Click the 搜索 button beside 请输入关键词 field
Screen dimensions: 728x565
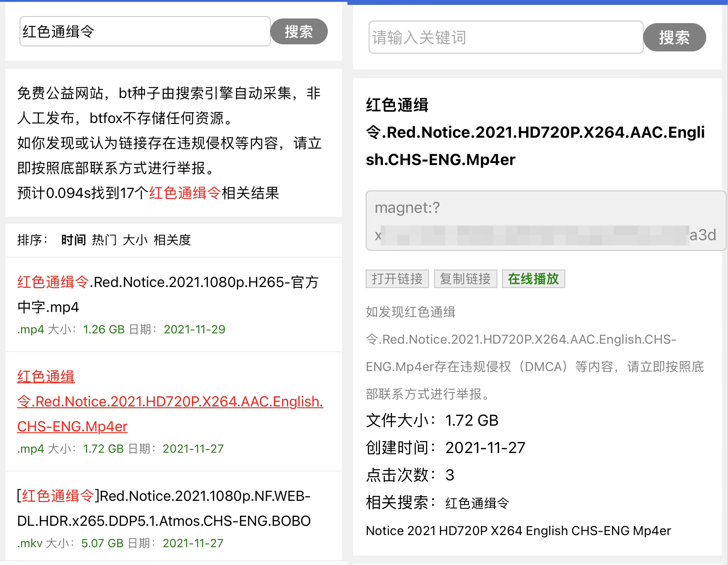[x=674, y=37]
